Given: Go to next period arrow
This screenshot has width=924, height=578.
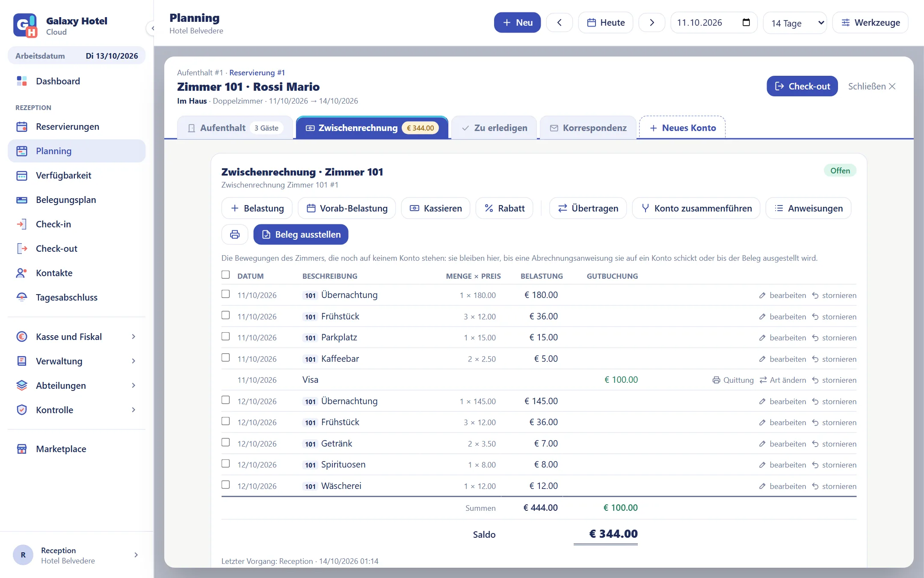Looking at the screenshot, I should tap(652, 23).
